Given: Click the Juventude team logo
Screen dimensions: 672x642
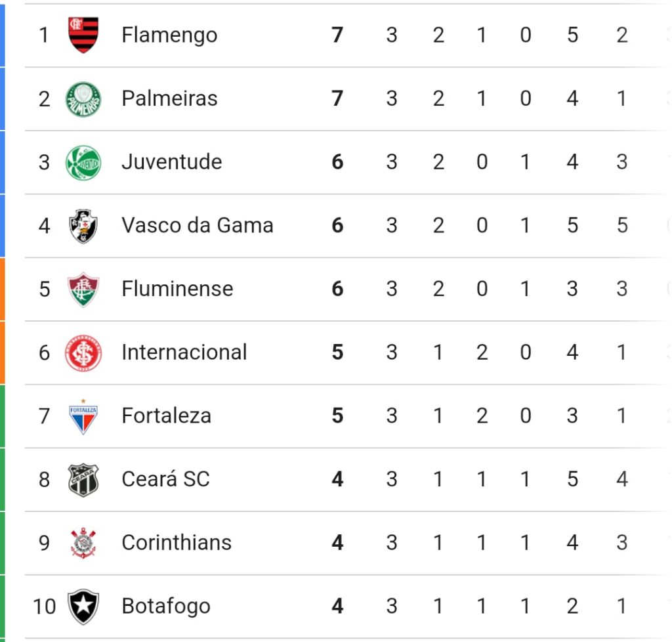Looking at the screenshot, I should 83,162.
